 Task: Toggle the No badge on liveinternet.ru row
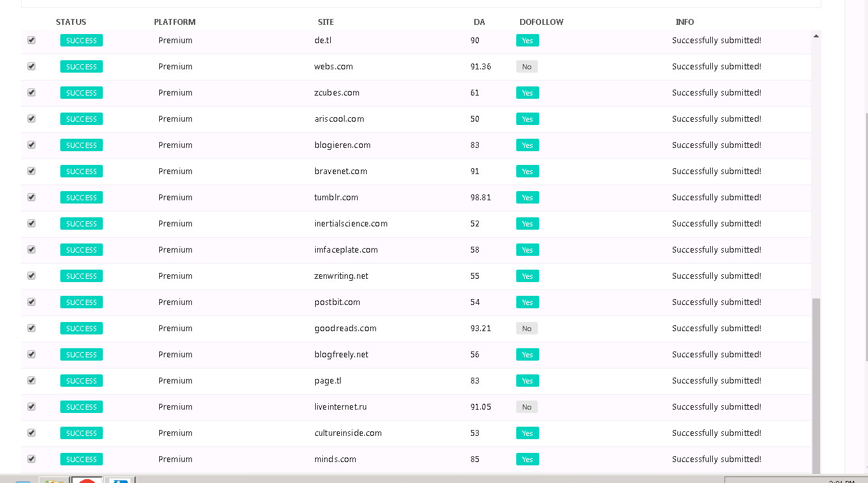(527, 406)
